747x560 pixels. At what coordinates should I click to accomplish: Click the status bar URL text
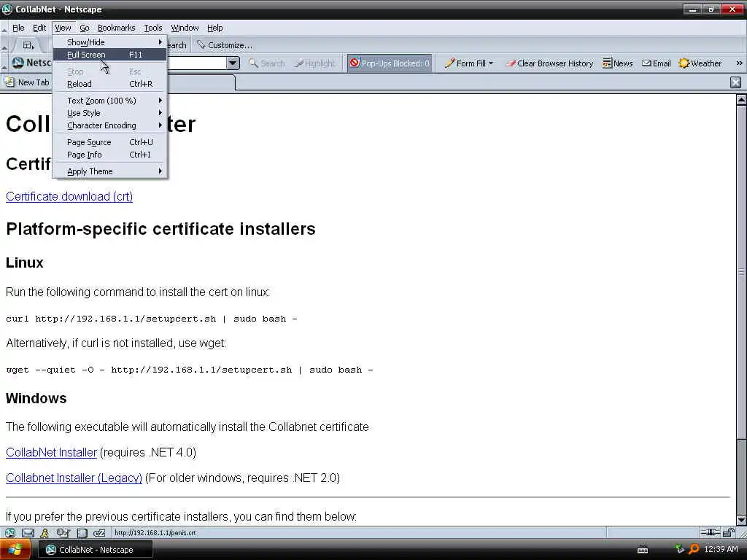155,533
